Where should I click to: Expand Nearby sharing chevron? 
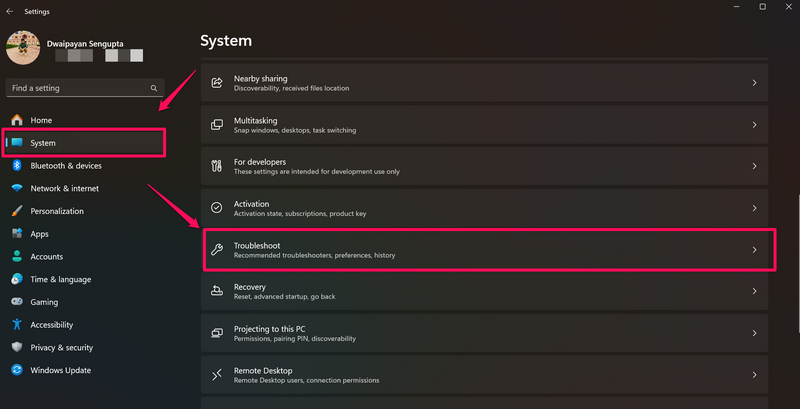point(754,83)
